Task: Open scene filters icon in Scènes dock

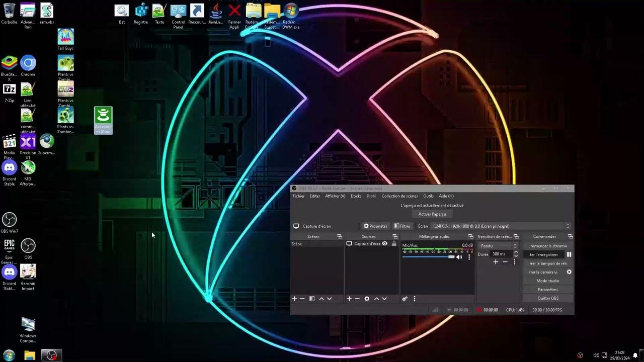Action: click(x=312, y=299)
